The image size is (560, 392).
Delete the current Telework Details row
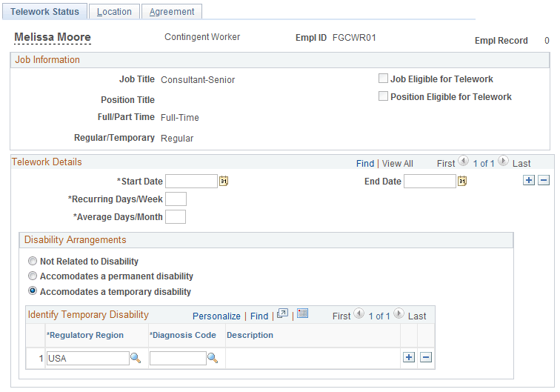(544, 181)
